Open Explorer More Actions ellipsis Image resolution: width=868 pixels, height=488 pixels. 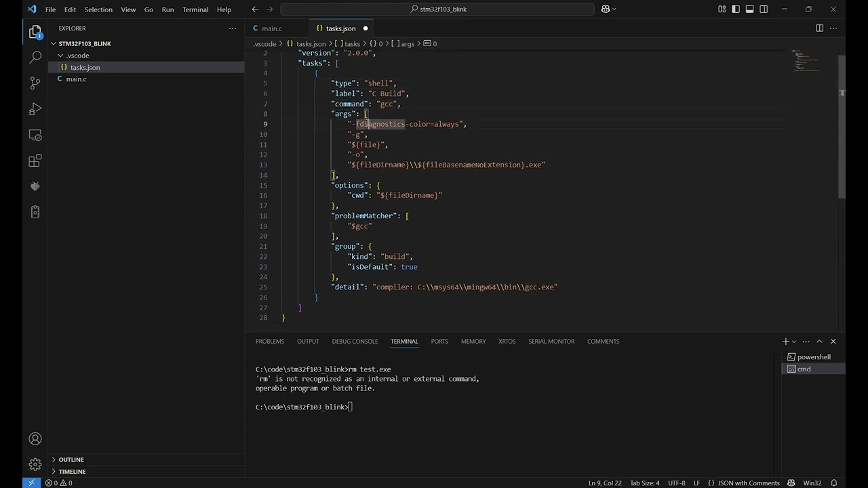point(233,28)
